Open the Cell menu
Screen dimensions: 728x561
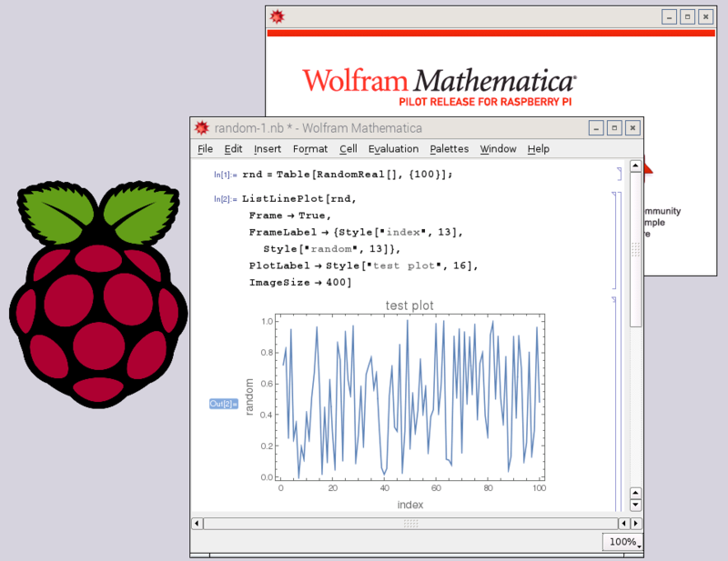point(349,149)
